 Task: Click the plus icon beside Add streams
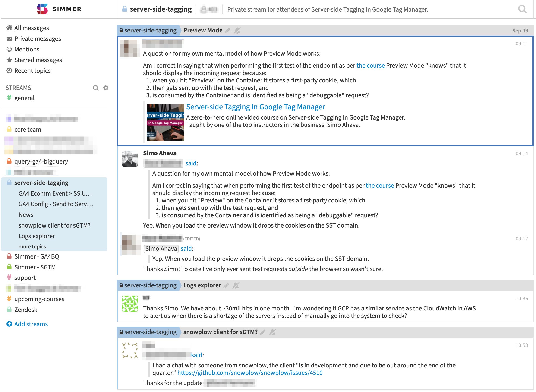[x=9, y=324]
